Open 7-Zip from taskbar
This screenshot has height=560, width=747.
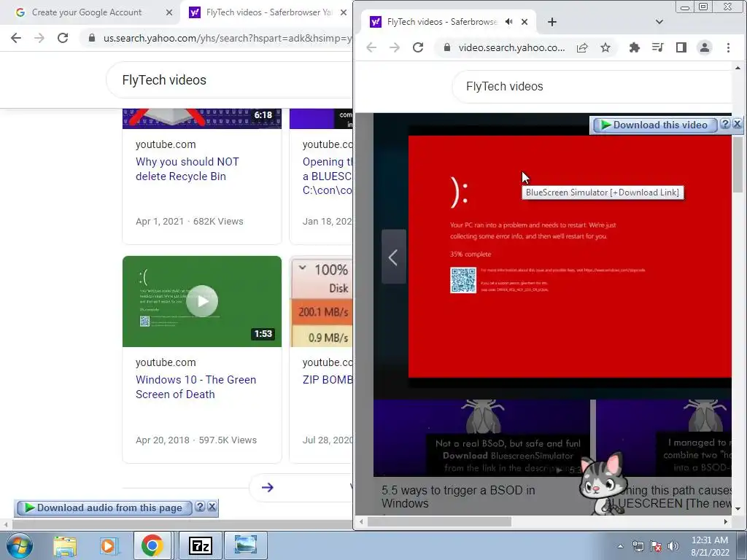200,545
